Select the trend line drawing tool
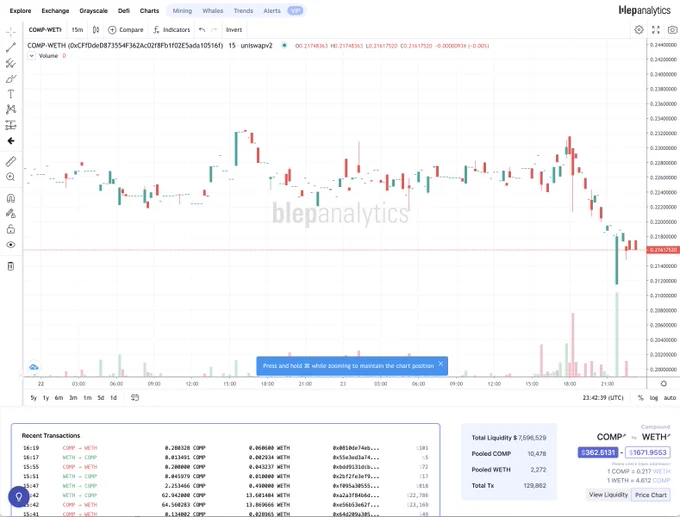Image resolution: width=680 pixels, height=517 pixels. click(11, 47)
